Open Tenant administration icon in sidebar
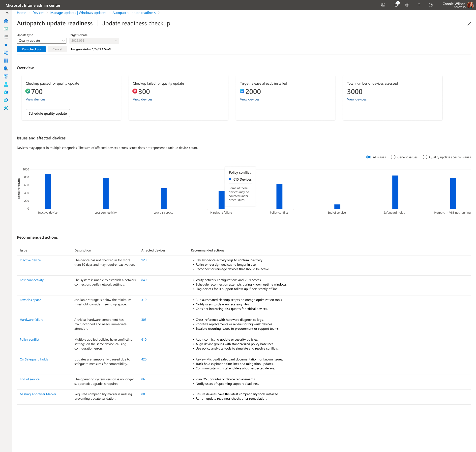 click(x=6, y=100)
